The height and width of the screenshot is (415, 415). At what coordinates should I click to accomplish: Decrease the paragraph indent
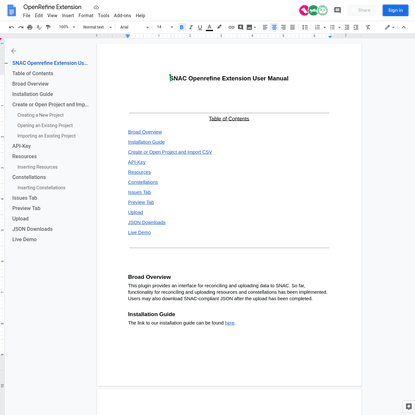[347, 27]
